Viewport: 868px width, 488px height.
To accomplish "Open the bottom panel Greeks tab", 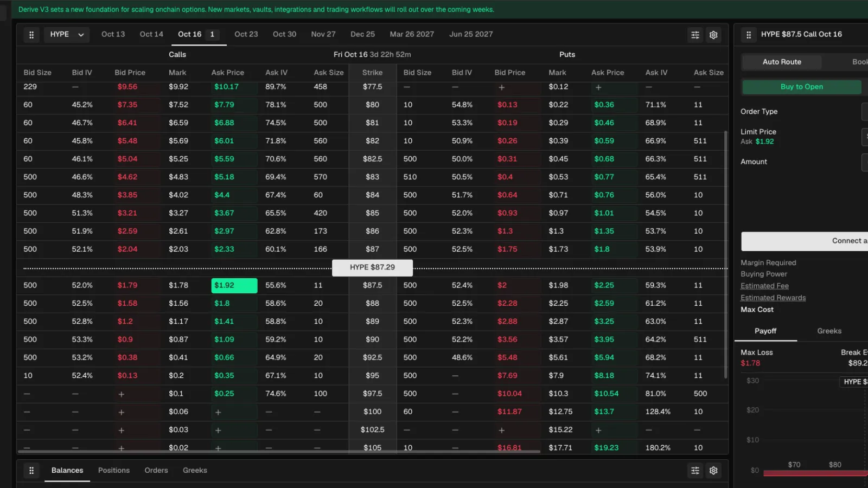I will [x=195, y=471].
